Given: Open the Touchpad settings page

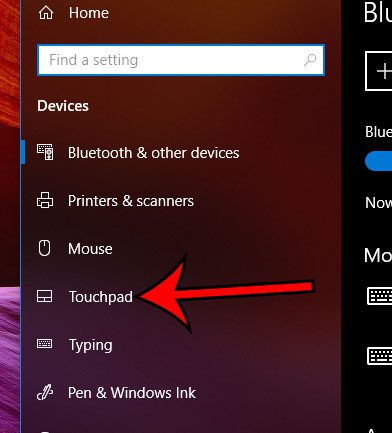Looking at the screenshot, I should pos(101,297).
